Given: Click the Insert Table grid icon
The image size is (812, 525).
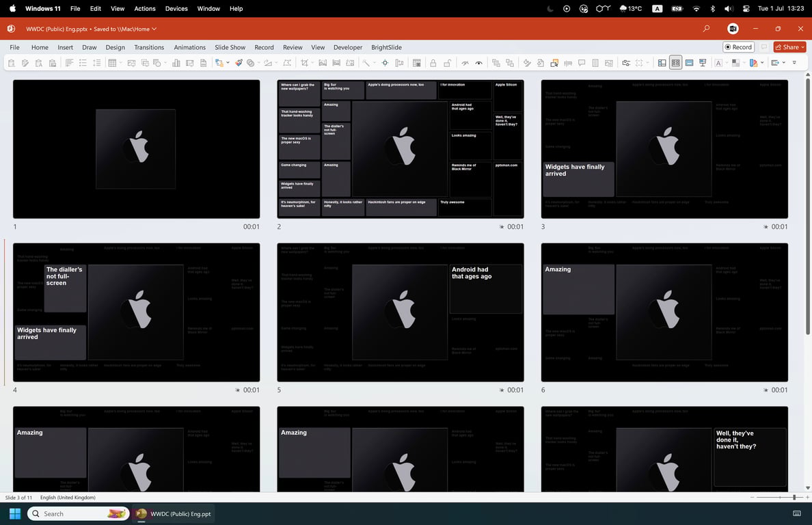Looking at the screenshot, I should click(x=112, y=63).
